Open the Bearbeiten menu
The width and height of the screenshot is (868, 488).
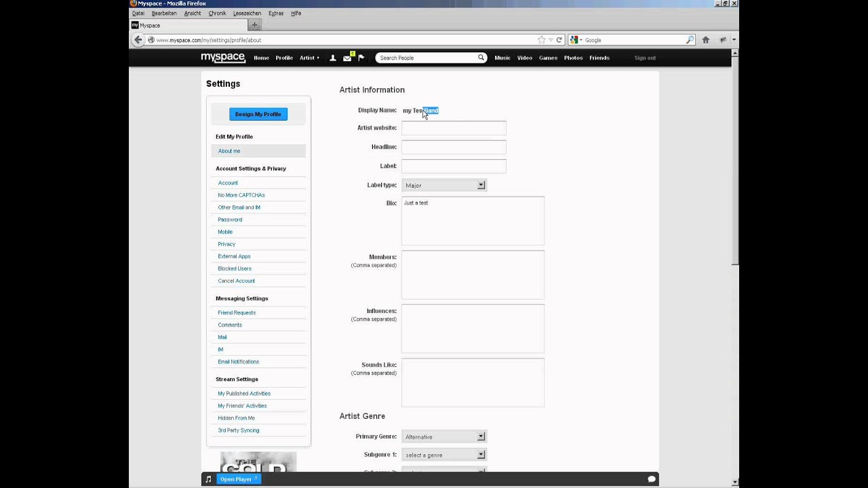pyautogui.click(x=164, y=13)
